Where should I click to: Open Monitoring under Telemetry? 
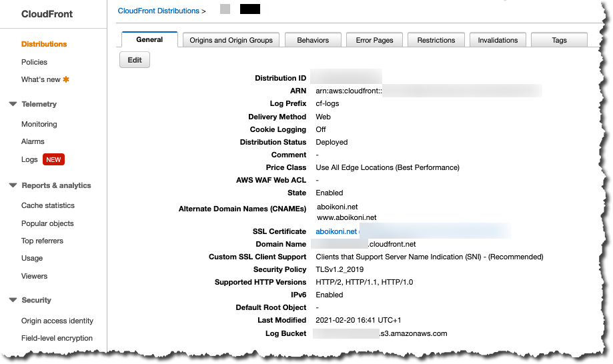[39, 124]
